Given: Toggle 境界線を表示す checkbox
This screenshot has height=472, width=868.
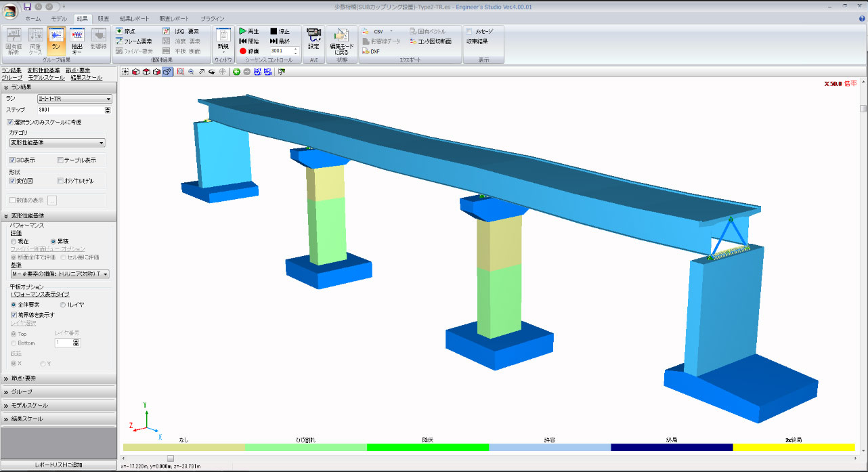Looking at the screenshot, I should point(14,315).
